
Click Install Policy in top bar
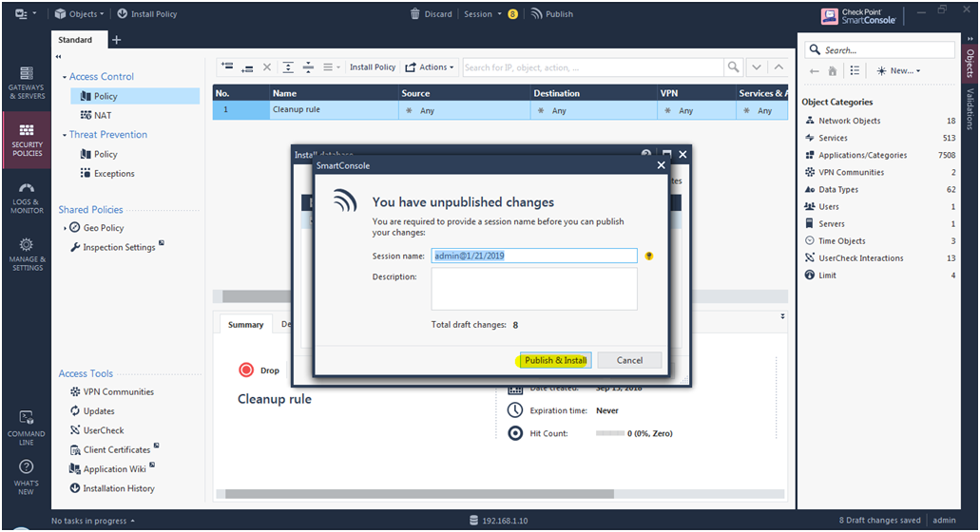pos(147,13)
